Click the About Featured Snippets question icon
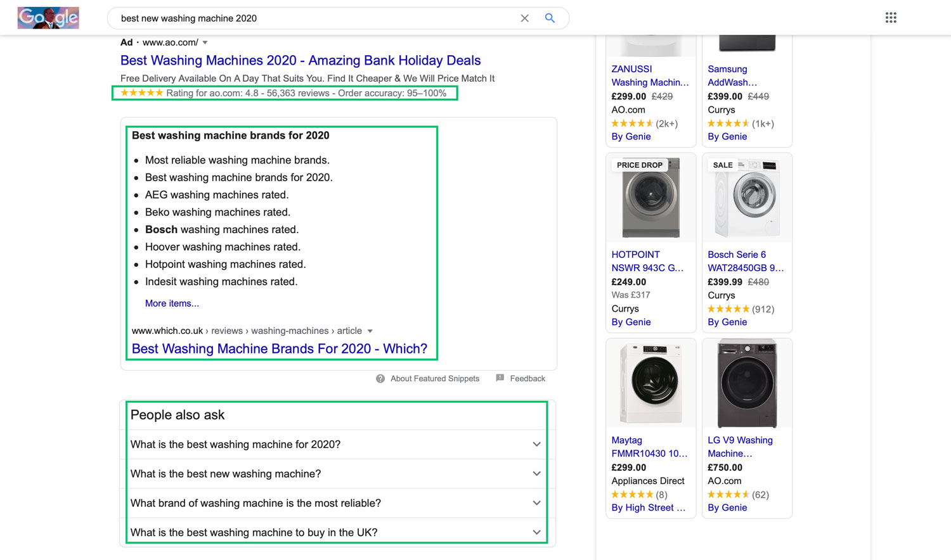951x560 pixels. pyautogui.click(x=380, y=379)
